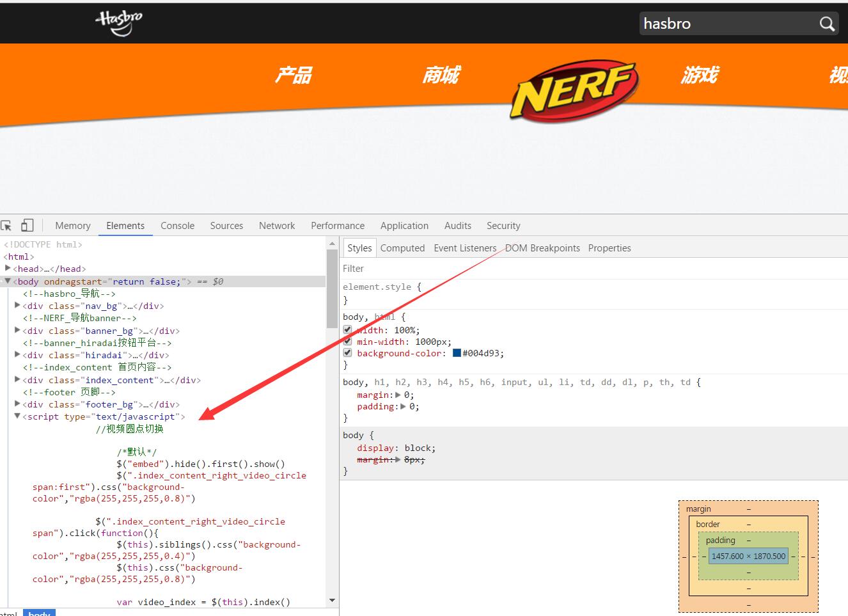
Task: Expand the index_content div node
Action: pyautogui.click(x=17, y=380)
